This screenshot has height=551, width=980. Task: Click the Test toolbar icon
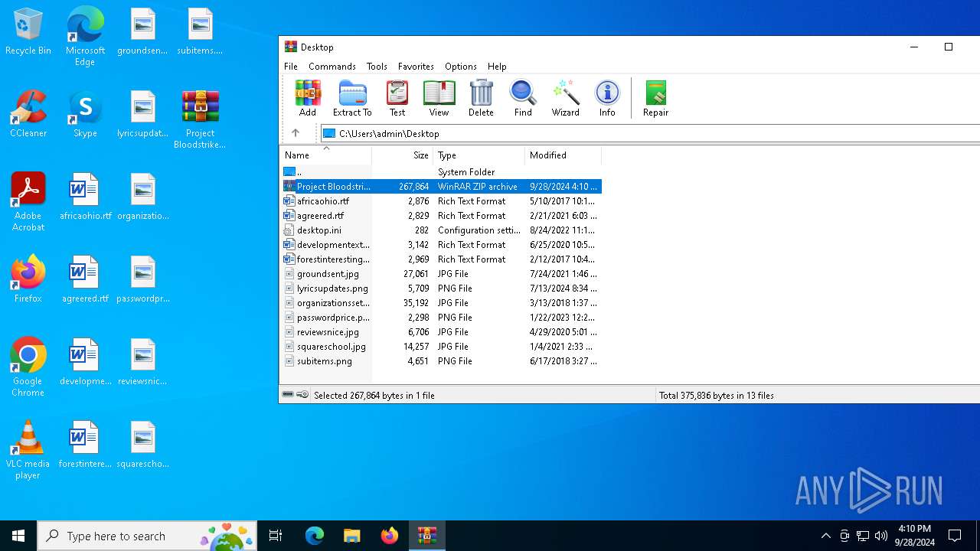[397, 98]
